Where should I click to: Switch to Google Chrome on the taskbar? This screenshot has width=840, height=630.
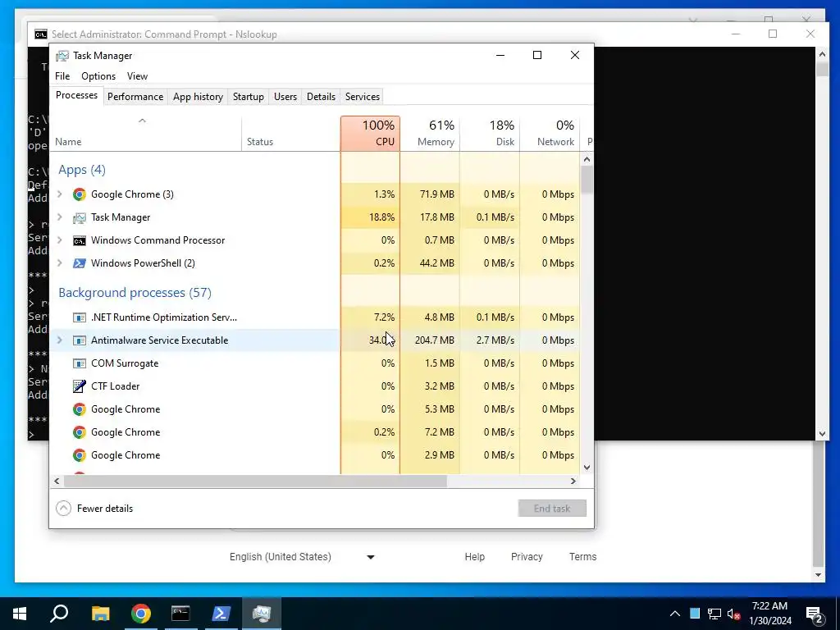pyautogui.click(x=141, y=614)
